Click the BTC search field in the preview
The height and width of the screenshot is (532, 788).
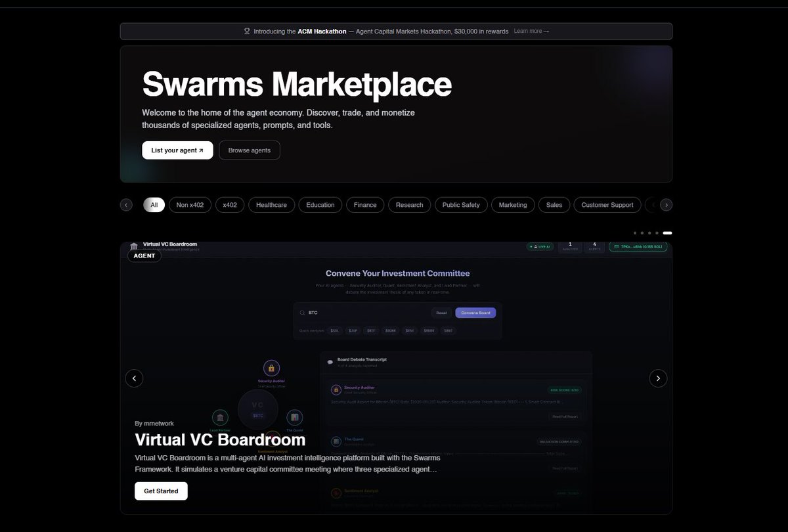[x=362, y=313]
